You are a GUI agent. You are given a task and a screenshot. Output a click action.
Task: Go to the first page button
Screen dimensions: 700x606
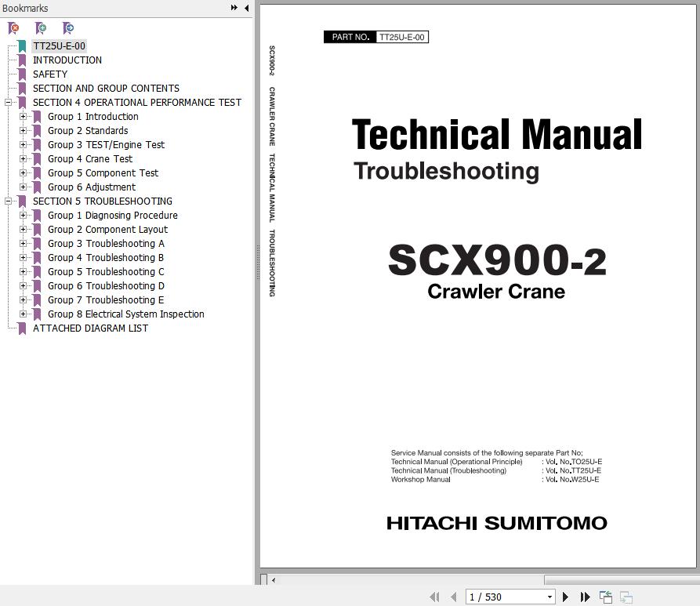point(434,597)
